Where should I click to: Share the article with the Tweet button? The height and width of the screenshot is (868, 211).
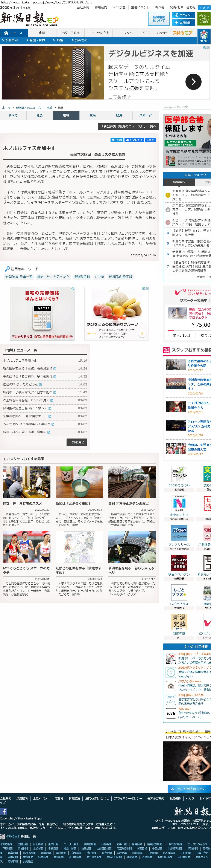(117, 140)
